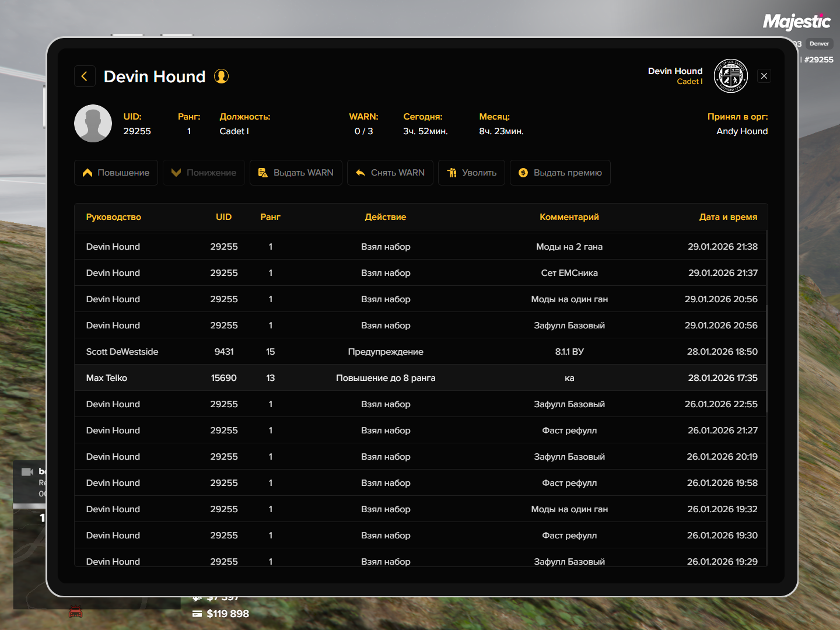Select the Scott DeWestside warning row
This screenshot has width=840, height=630.
(x=420, y=352)
